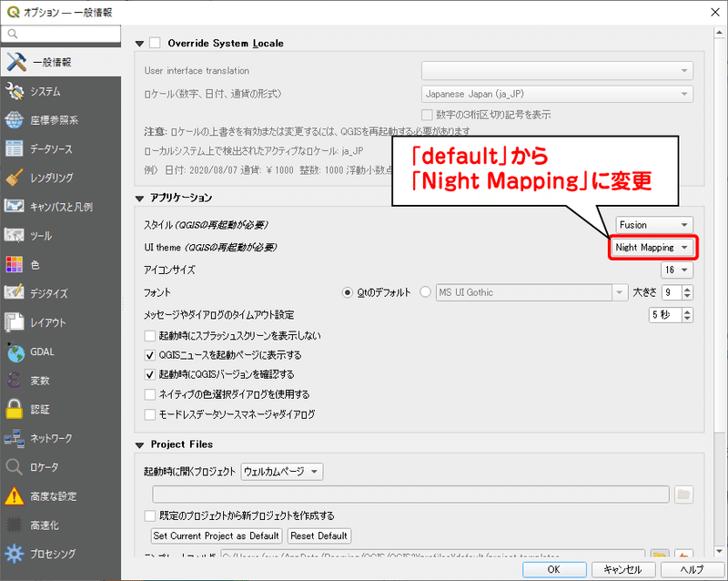Open the システム gears icon in sidebar

pyautogui.click(x=15, y=91)
